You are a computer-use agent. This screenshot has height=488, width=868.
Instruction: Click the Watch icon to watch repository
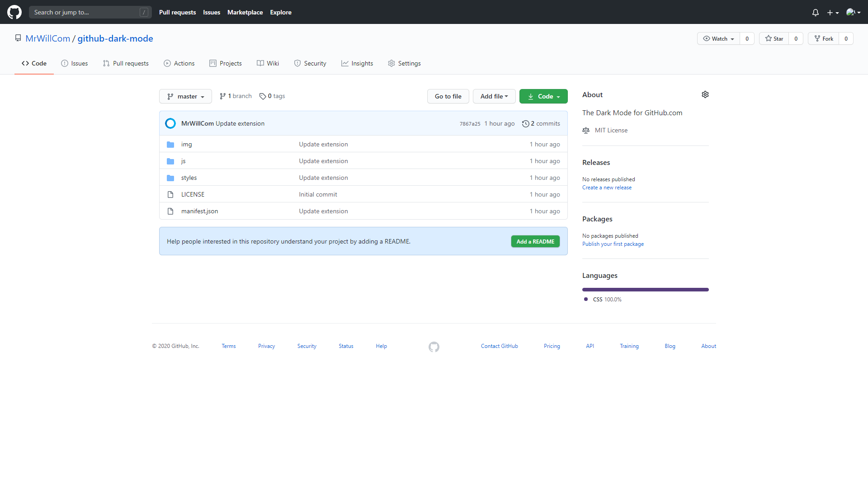click(x=718, y=38)
